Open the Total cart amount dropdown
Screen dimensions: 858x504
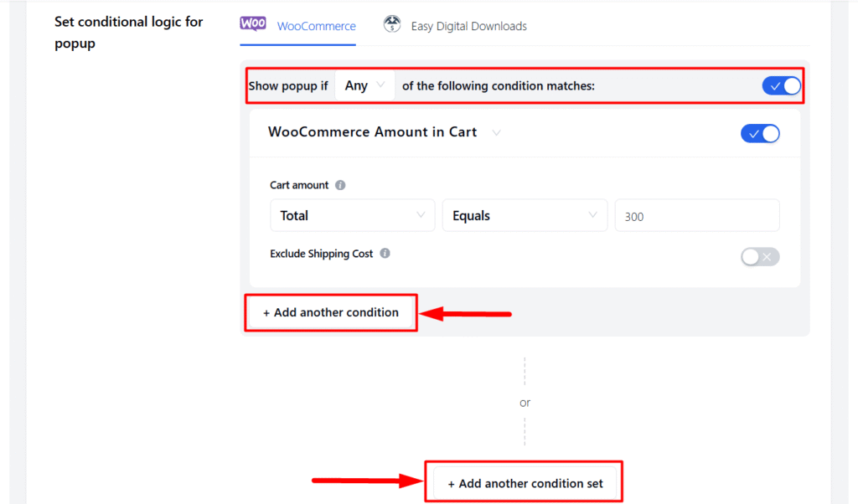[352, 215]
